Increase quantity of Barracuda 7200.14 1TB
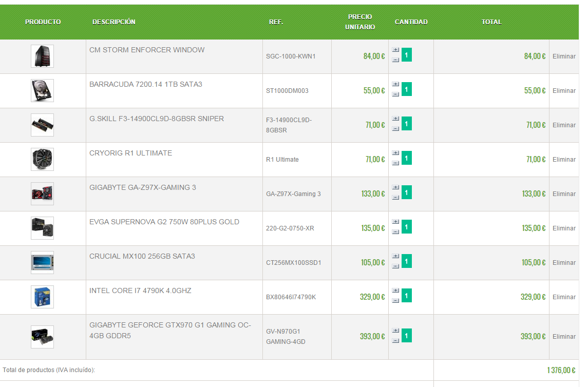Viewport: 588px width, 387px height. point(395,84)
